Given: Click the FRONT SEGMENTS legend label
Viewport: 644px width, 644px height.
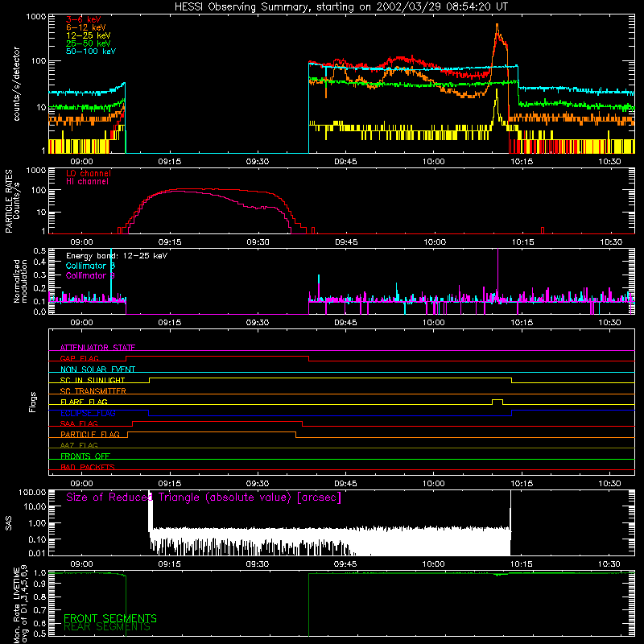Looking at the screenshot, I should coord(110,618).
